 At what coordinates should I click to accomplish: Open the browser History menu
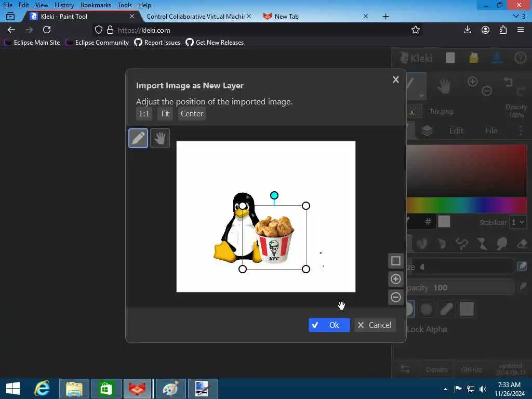[64, 5]
